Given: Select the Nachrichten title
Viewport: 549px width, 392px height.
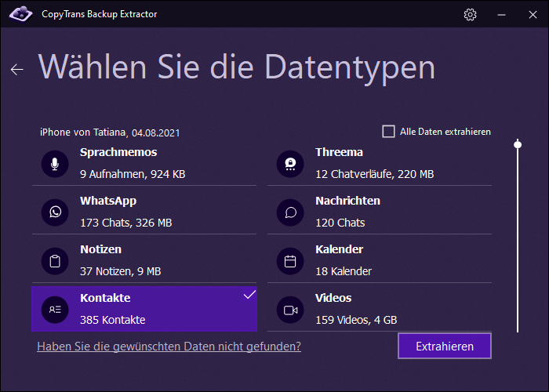Looking at the screenshot, I should (x=347, y=201).
